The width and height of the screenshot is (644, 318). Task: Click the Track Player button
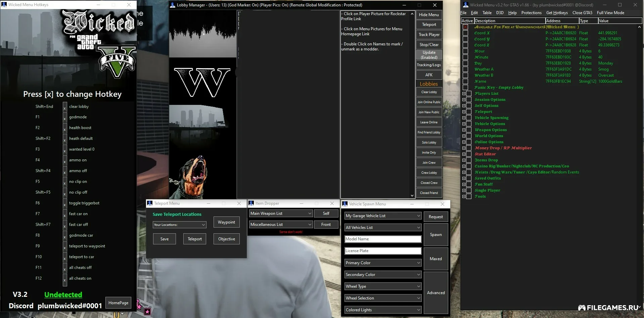tap(429, 35)
